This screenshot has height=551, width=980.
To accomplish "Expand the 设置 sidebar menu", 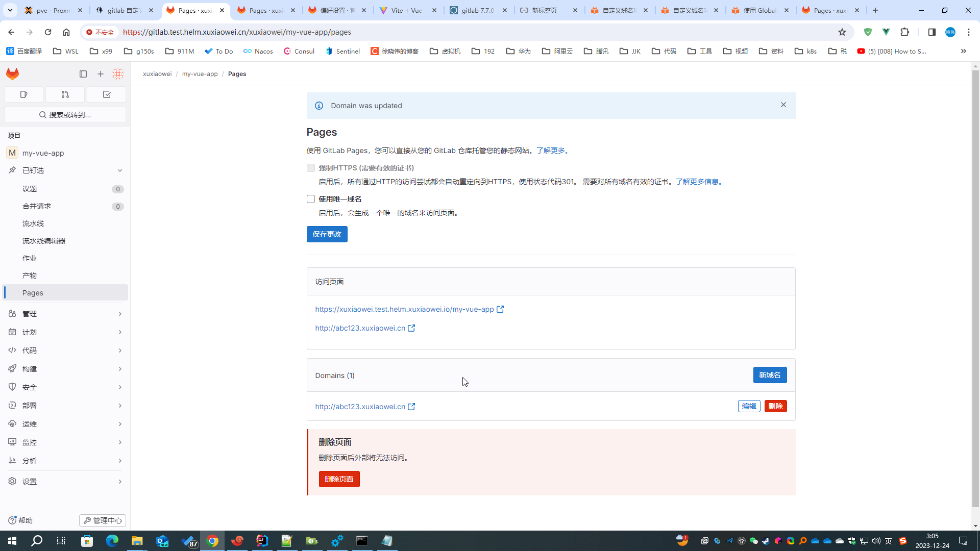I will click(65, 481).
